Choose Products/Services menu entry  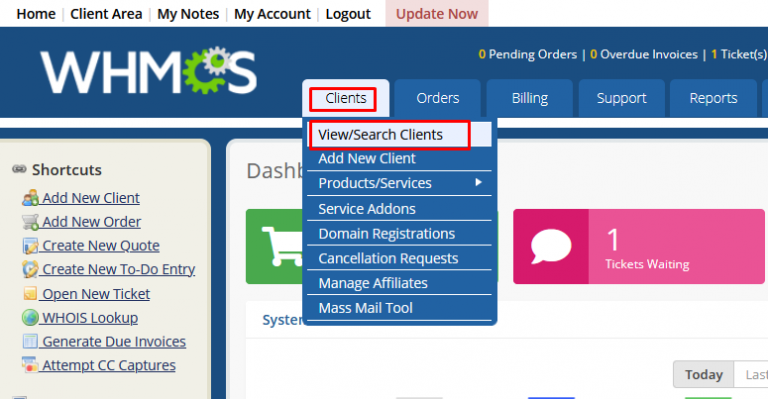pyautogui.click(x=399, y=183)
